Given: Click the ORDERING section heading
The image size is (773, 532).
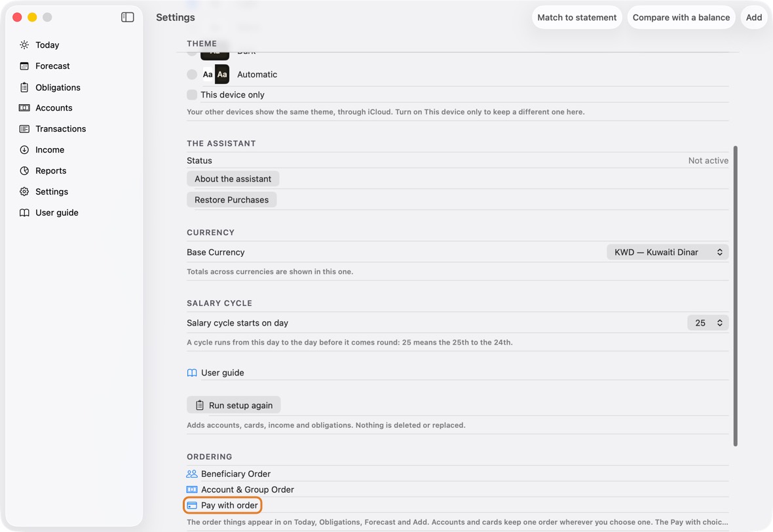Looking at the screenshot, I should pyautogui.click(x=210, y=457).
